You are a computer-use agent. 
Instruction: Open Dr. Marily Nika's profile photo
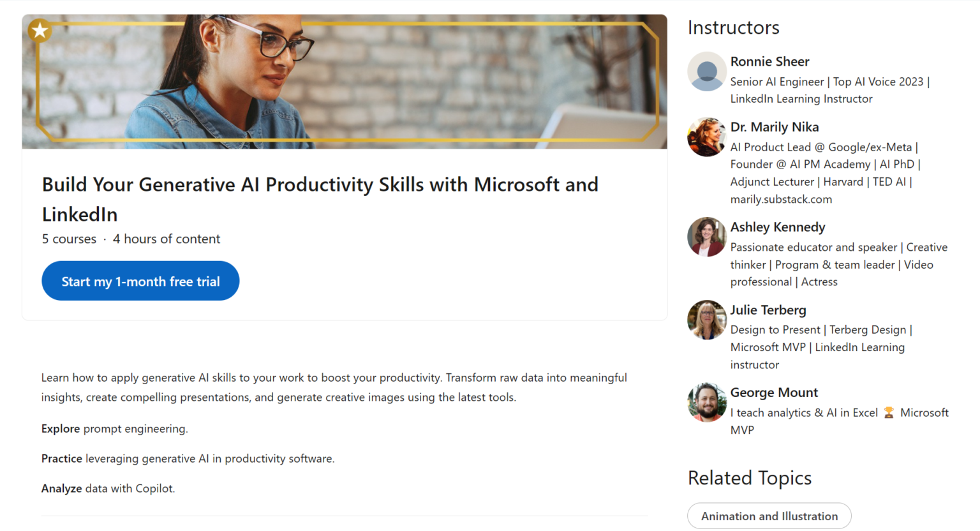coord(706,137)
